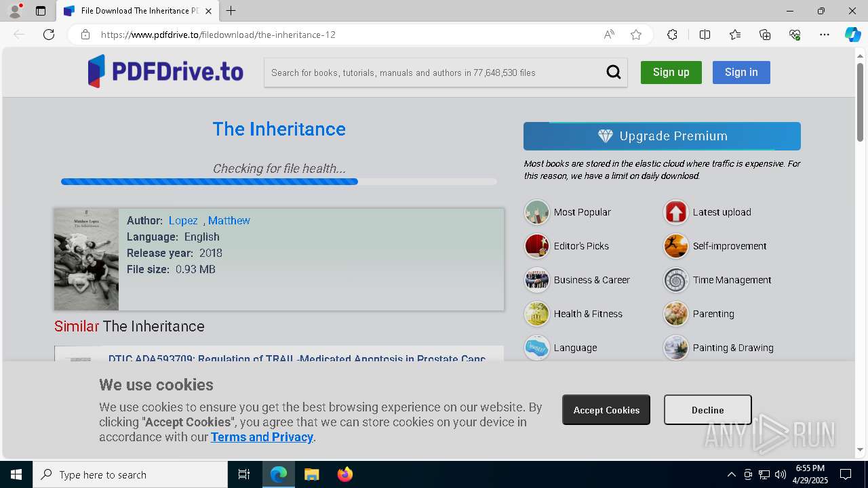The width and height of the screenshot is (868, 488).
Task: Open the Terms and Privacy link
Action: coord(262,437)
